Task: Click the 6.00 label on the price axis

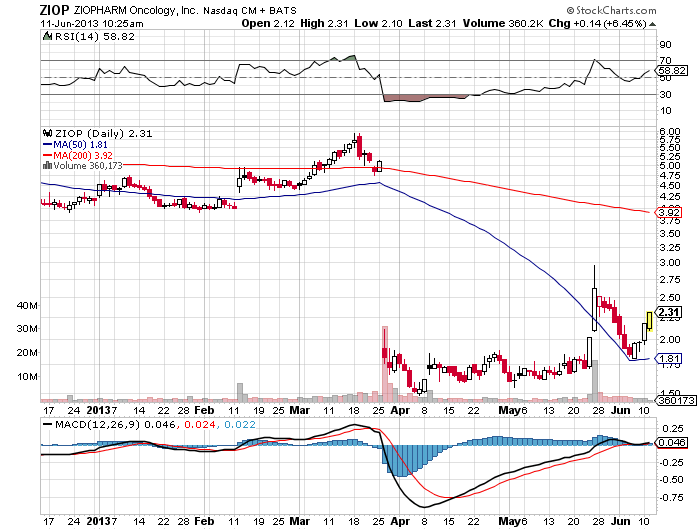Action: (x=670, y=132)
